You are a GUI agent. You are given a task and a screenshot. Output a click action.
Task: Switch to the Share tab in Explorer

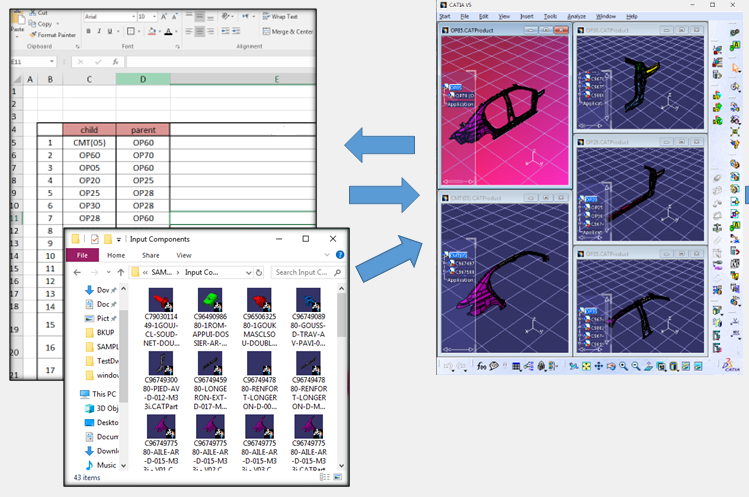click(150, 255)
